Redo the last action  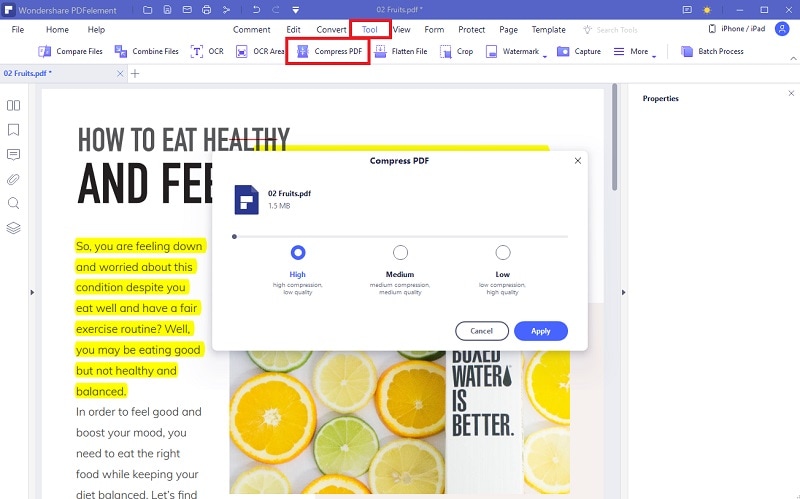coord(276,10)
